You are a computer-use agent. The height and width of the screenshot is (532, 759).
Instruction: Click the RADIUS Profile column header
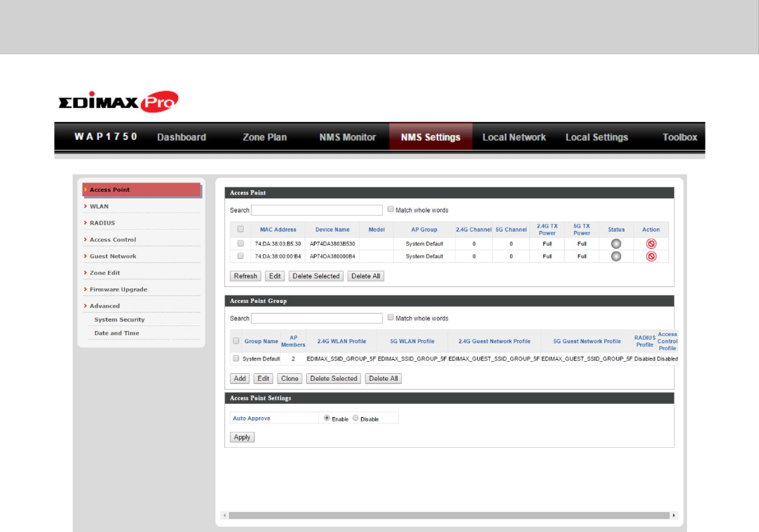point(645,341)
